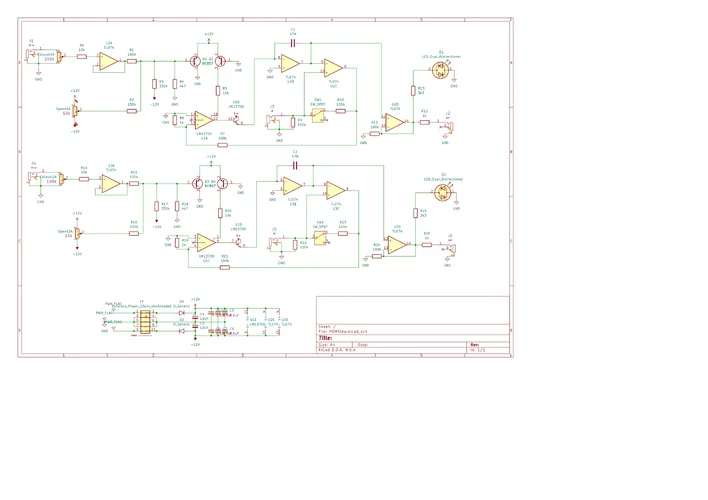The height and width of the screenshot is (500, 708).
Task: Select resistor R4 4k7
Action: click(175, 84)
